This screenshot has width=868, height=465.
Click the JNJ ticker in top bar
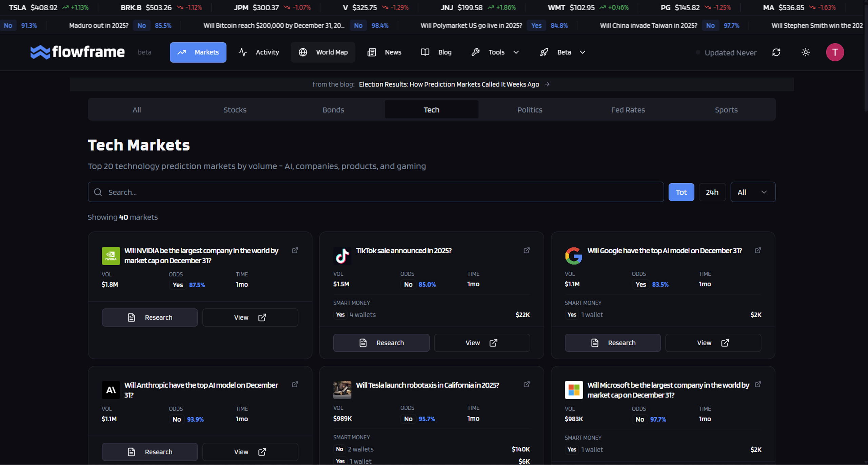coord(478,7)
